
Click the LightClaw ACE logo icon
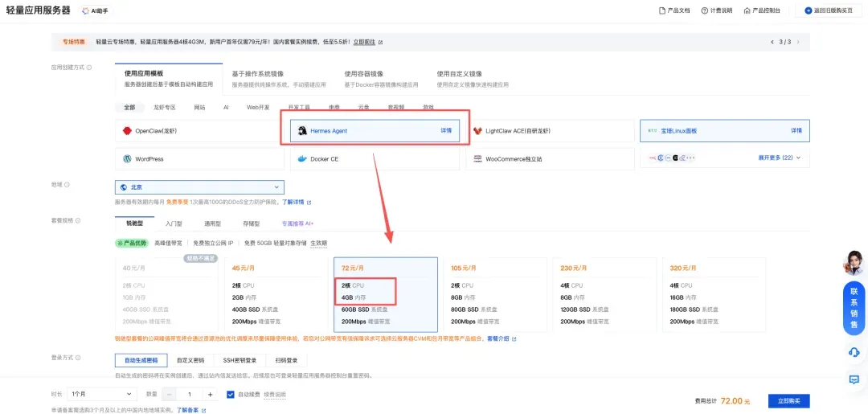pos(477,130)
